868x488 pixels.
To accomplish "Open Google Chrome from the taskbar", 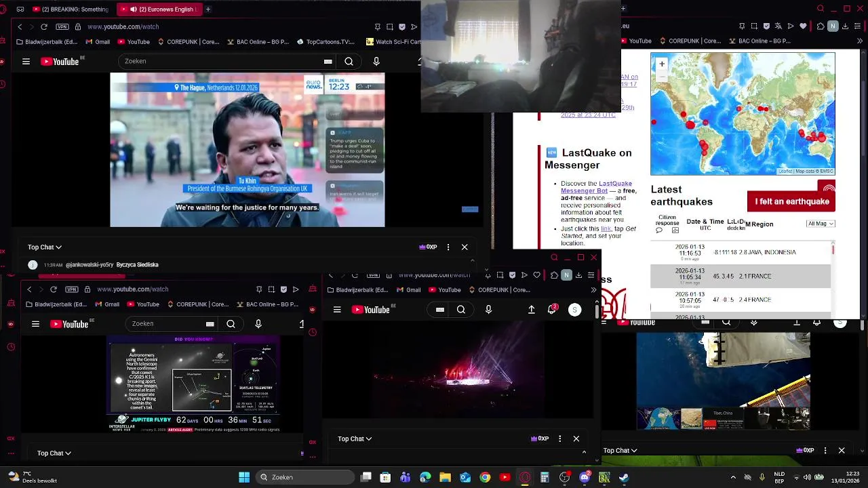I will 485,478.
